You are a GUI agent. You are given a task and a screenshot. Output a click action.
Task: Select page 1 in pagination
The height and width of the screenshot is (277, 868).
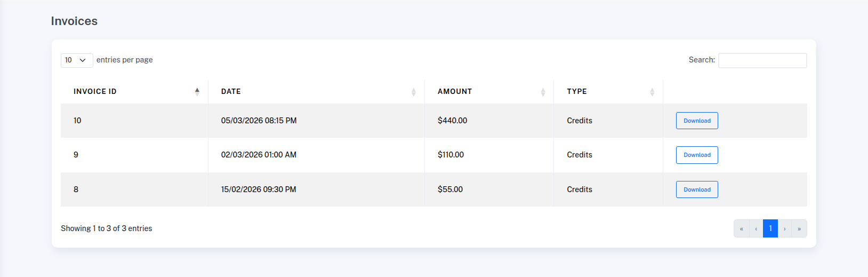click(770, 228)
